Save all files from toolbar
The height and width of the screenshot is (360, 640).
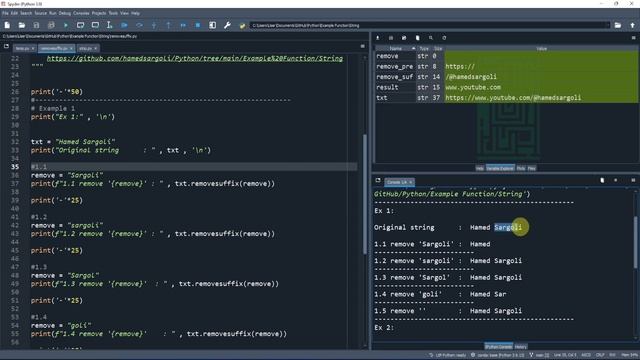(x=51, y=25)
